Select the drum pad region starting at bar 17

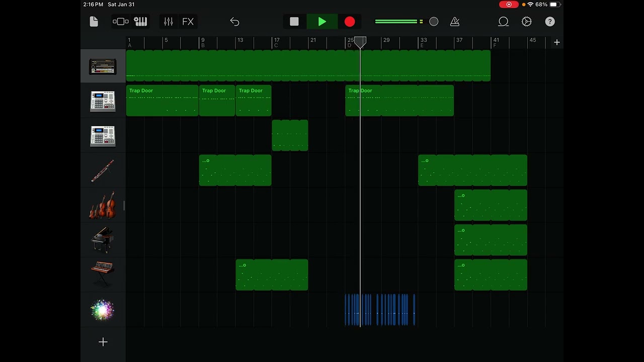point(290,135)
